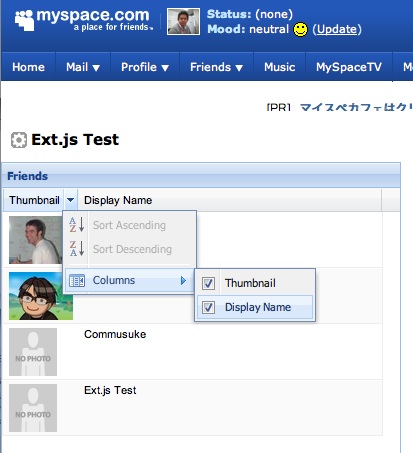Click the Ext.js Test display name row
Screen dimensions: 413x453
pos(110,390)
